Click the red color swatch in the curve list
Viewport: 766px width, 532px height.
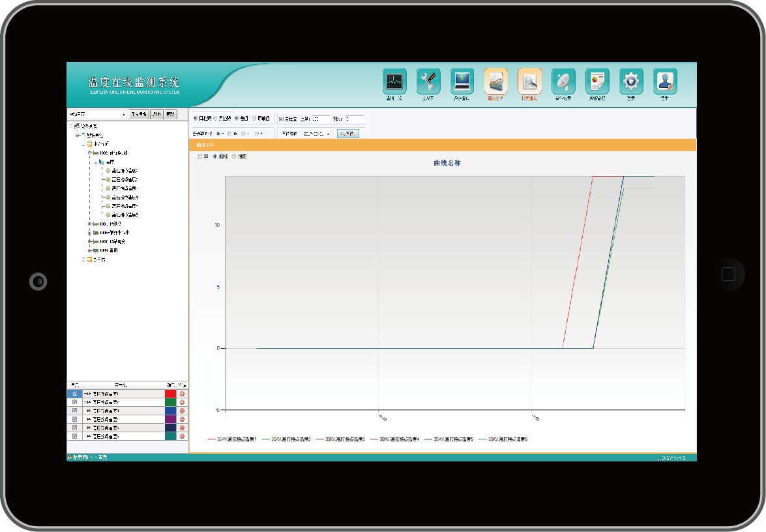[171, 394]
